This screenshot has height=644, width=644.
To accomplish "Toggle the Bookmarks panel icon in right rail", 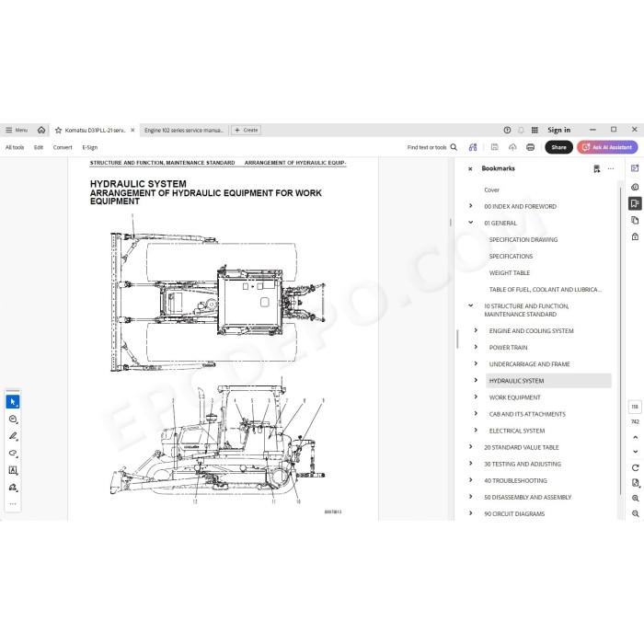I will coord(635,203).
